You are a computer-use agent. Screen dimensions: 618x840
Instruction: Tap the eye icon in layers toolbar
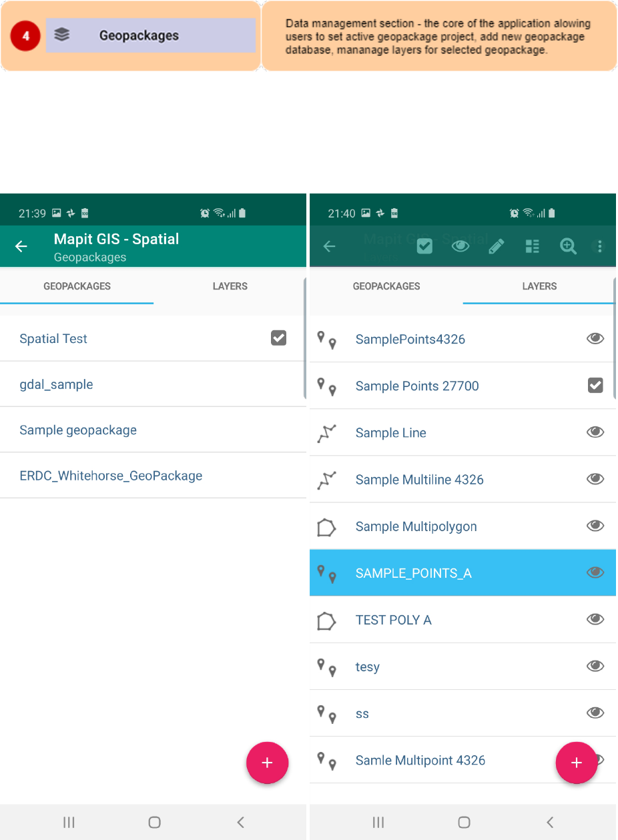[460, 246]
